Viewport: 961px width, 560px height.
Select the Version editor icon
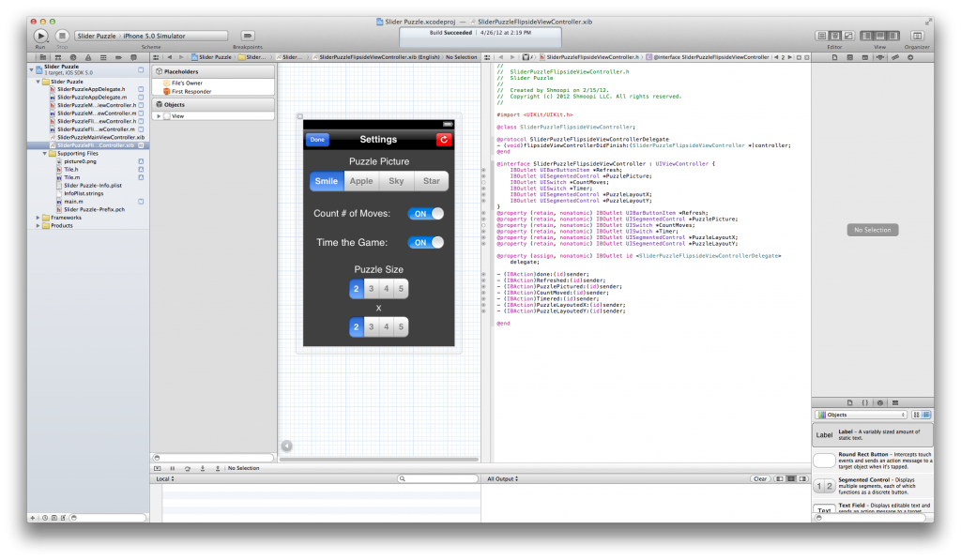848,36
